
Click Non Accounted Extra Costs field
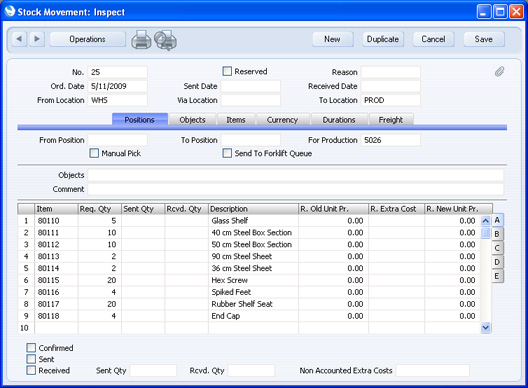point(433,370)
